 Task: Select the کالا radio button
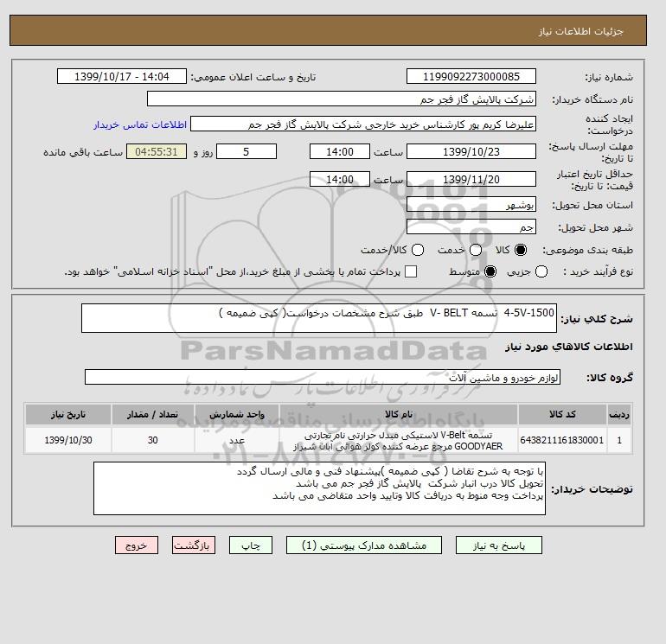point(521,250)
